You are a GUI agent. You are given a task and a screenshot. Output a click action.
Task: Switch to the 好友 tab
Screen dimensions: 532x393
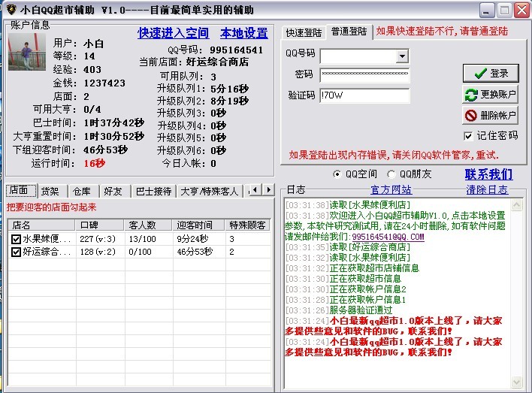click(x=115, y=192)
